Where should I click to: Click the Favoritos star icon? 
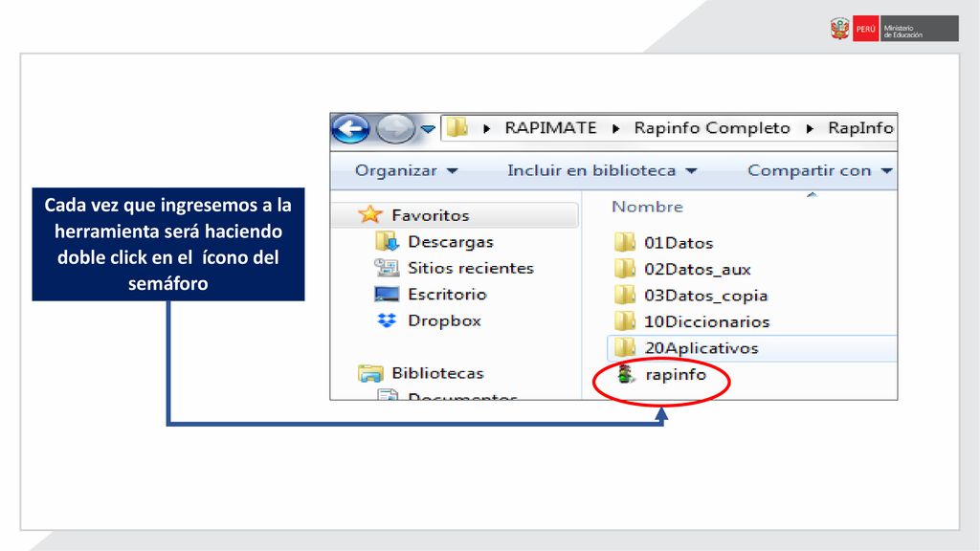370,215
